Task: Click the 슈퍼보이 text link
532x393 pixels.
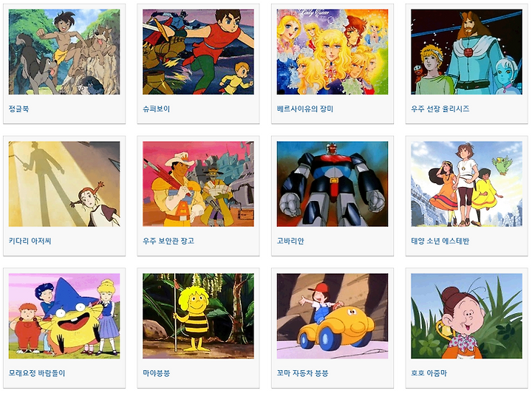Action: point(156,109)
